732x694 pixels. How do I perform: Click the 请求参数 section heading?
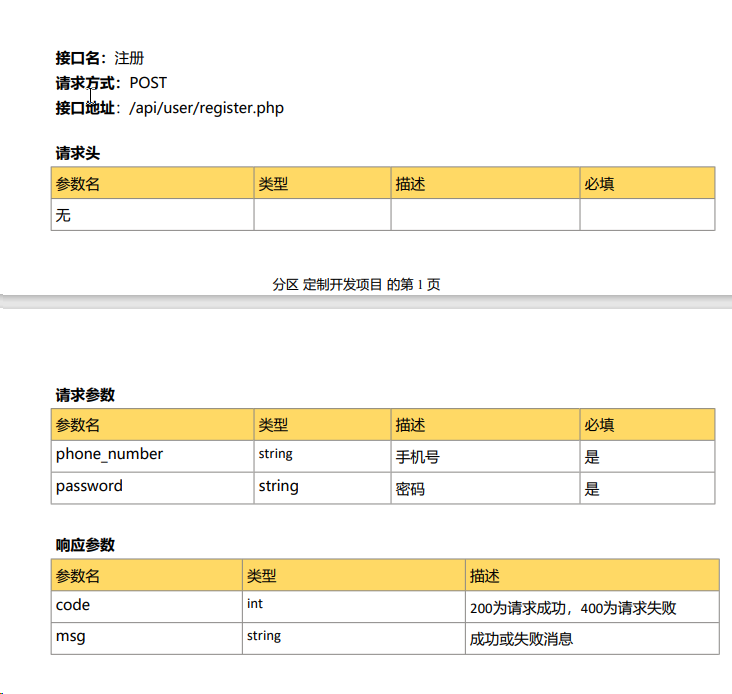click(85, 395)
